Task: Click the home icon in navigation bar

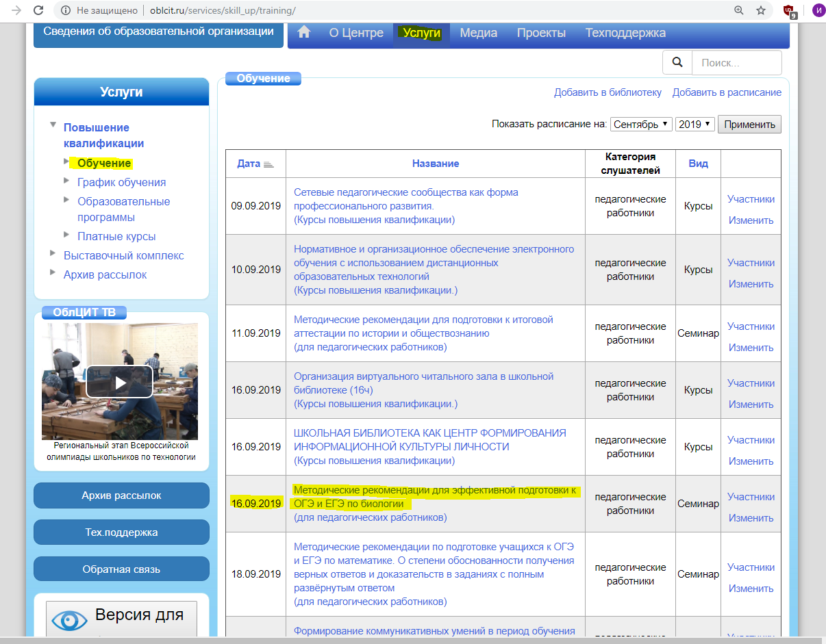Action: [x=304, y=33]
